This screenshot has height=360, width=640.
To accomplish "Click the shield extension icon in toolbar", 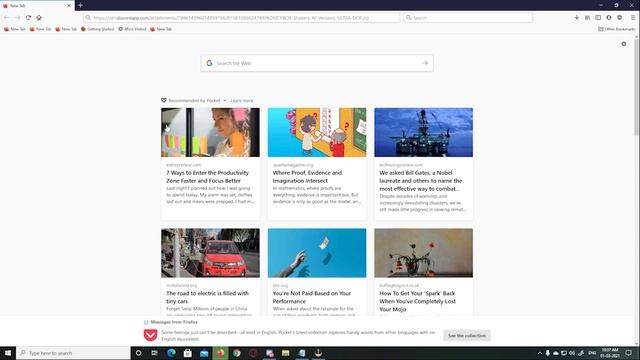I will pos(620,18).
